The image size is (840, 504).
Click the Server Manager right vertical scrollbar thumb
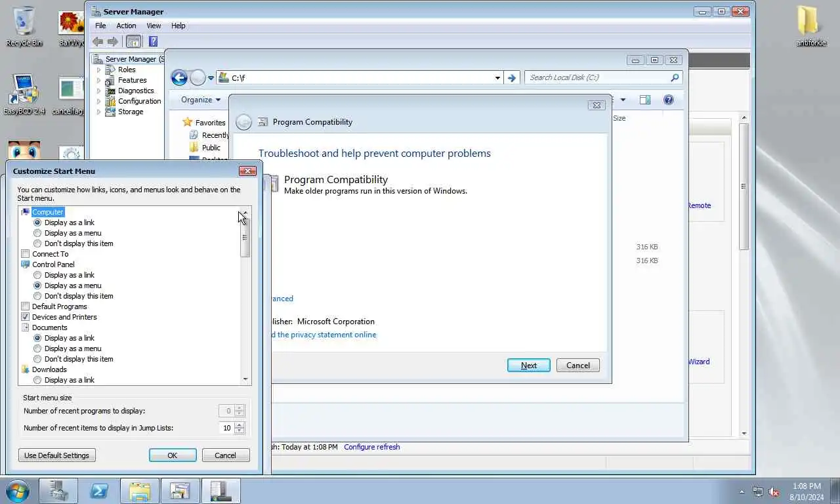point(744,186)
